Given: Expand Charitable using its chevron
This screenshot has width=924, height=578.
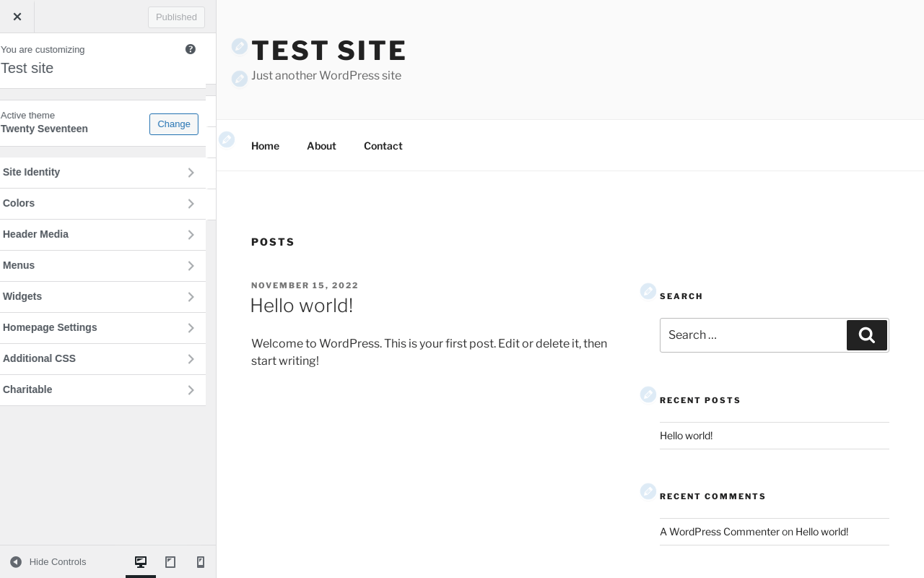Looking at the screenshot, I should click(191, 390).
